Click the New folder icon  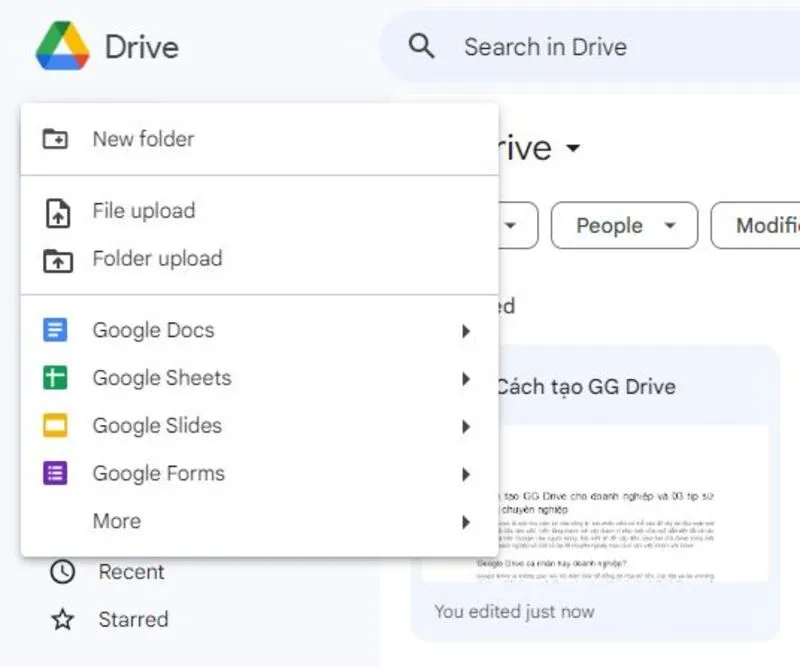55,139
